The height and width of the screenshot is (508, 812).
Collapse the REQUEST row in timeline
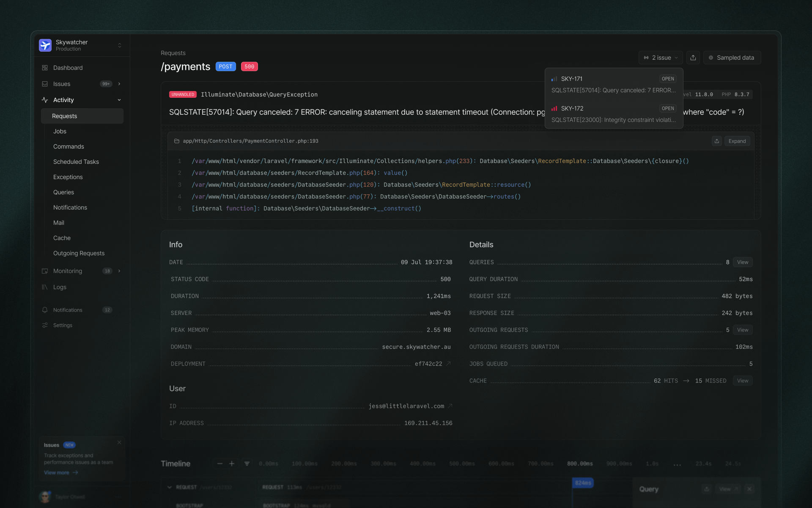[x=170, y=487]
